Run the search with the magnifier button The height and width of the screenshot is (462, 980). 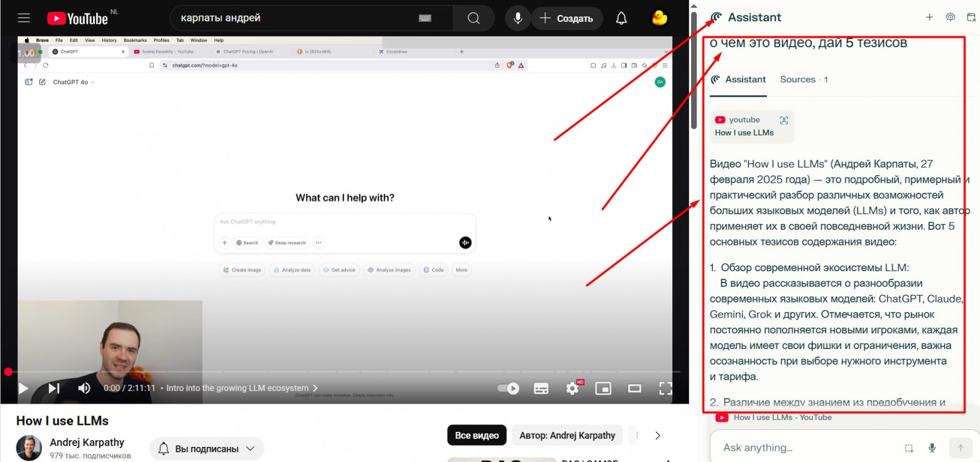(x=474, y=18)
